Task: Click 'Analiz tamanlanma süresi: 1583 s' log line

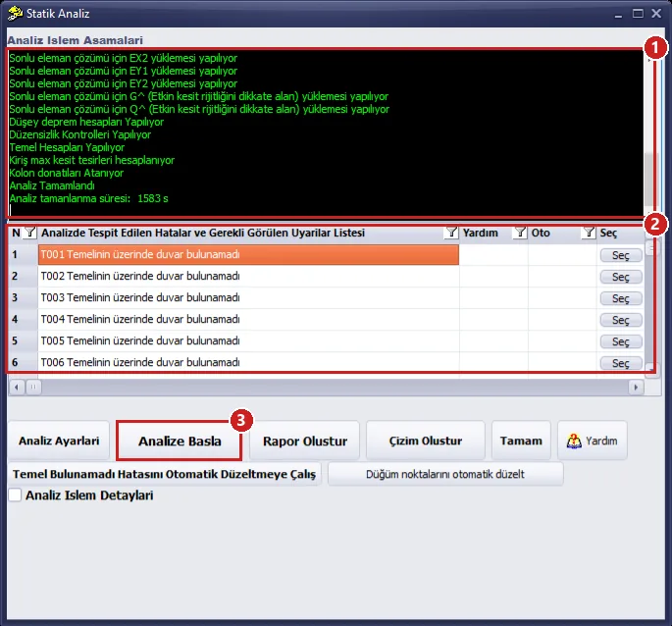Action: pyautogui.click(x=88, y=198)
